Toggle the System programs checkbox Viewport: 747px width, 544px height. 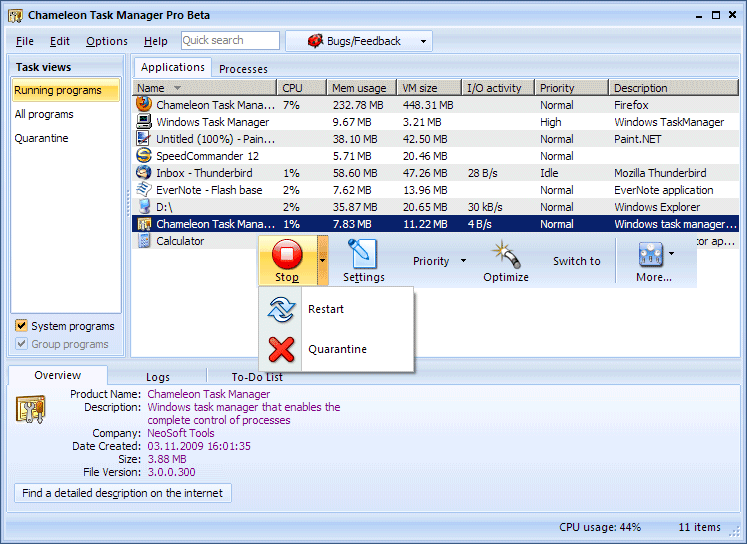pyautogui.click(x=21, y=326)
